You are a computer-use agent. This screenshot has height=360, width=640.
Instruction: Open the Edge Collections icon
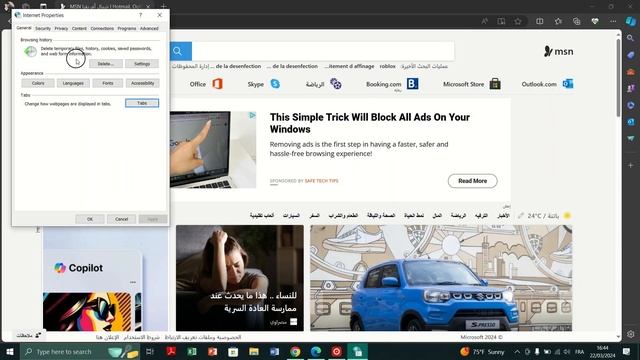coord(576,21)
